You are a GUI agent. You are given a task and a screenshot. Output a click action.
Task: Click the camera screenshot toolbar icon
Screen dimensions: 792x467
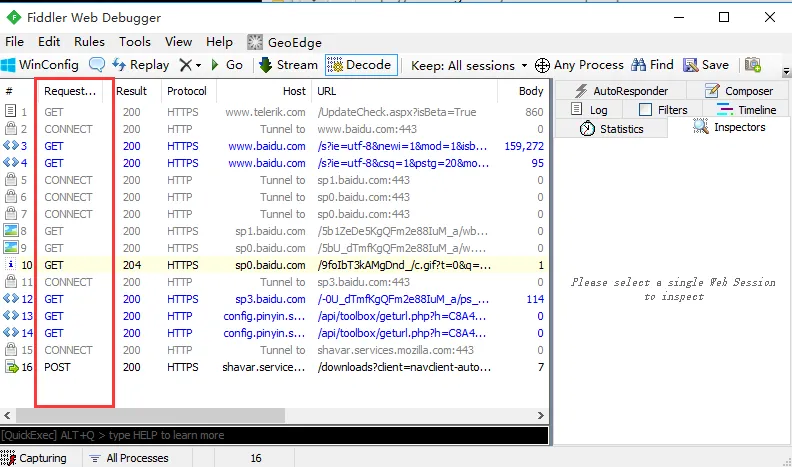point(753,65)
